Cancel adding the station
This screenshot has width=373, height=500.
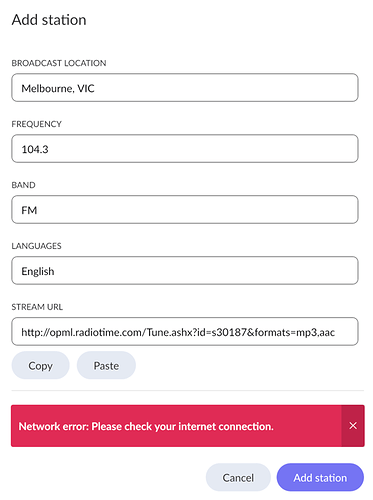point(238,477)
